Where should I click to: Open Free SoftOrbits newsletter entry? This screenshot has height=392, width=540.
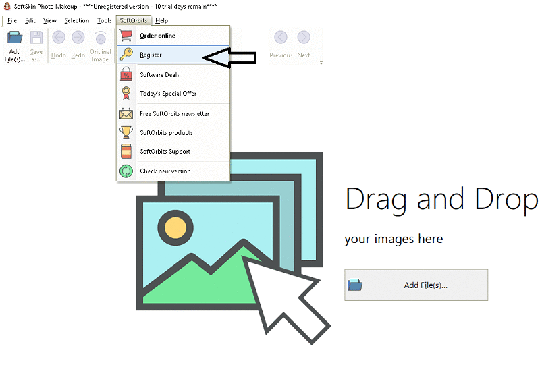174,114
